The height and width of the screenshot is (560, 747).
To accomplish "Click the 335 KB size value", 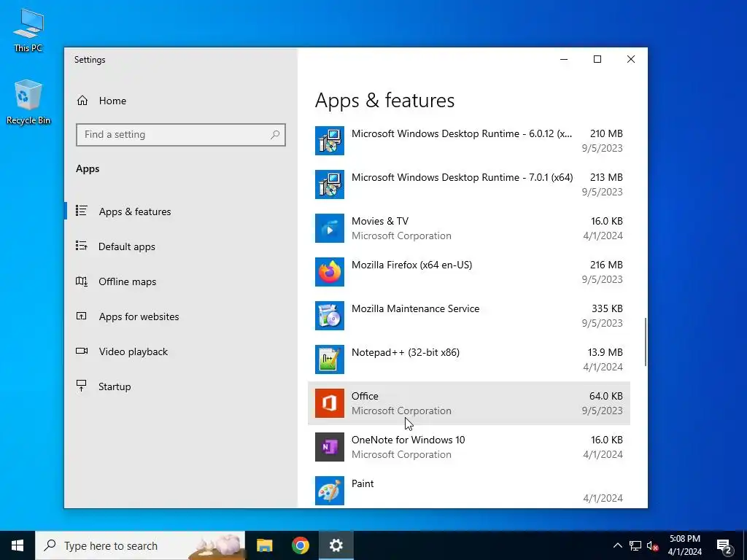I will [607, 308].
